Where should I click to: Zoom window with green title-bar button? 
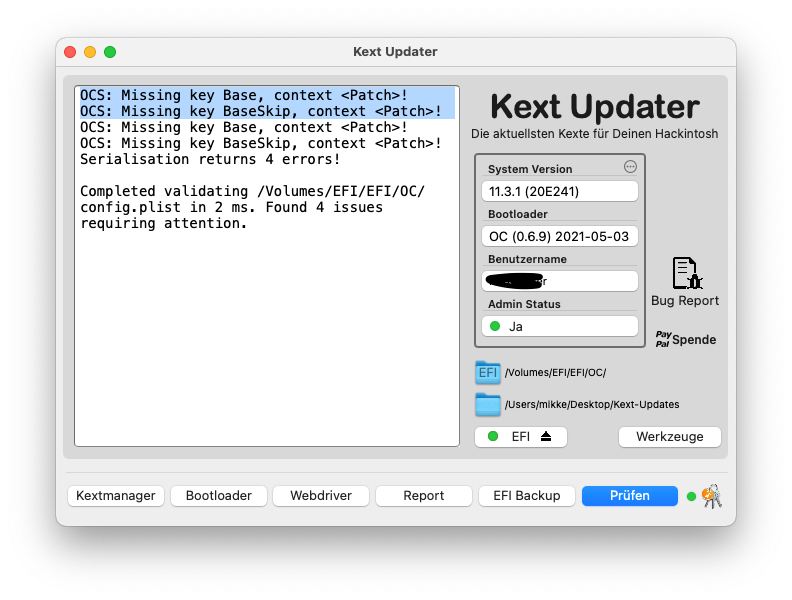(110, 52)
